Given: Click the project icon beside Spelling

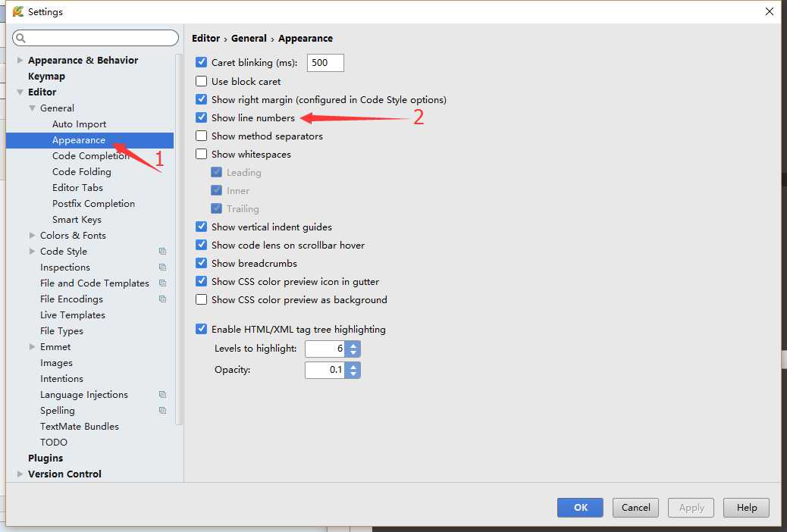Looking at the screenshot, I should pos(162,411).
